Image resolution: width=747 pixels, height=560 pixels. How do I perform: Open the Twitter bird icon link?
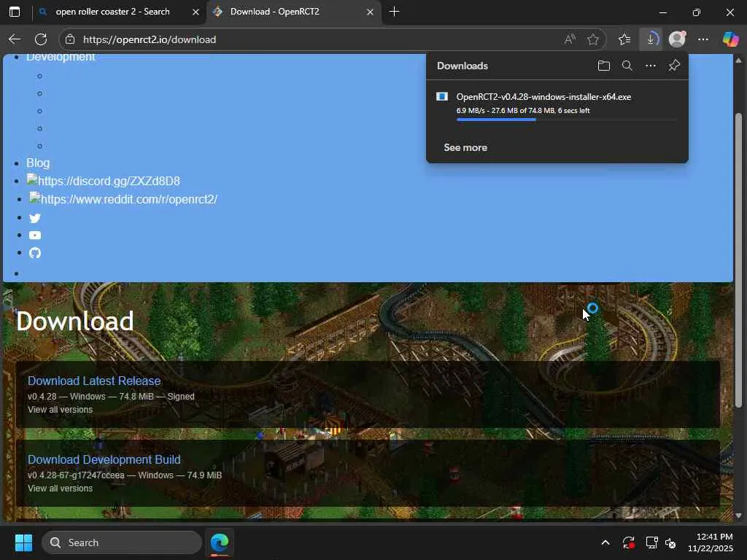coord(35,218)
